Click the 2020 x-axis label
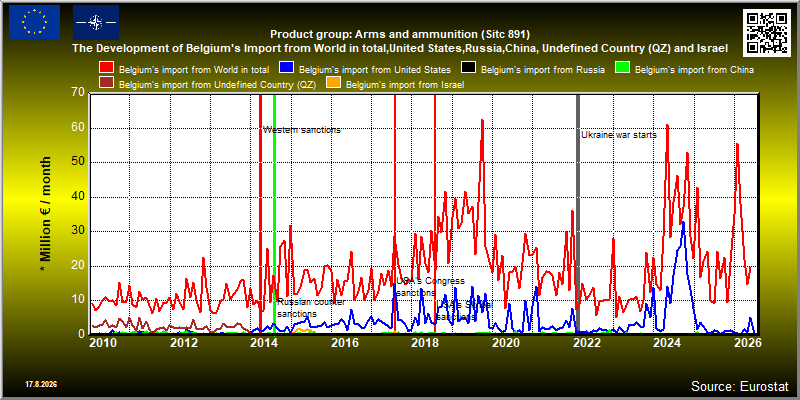 click(505, 343)
